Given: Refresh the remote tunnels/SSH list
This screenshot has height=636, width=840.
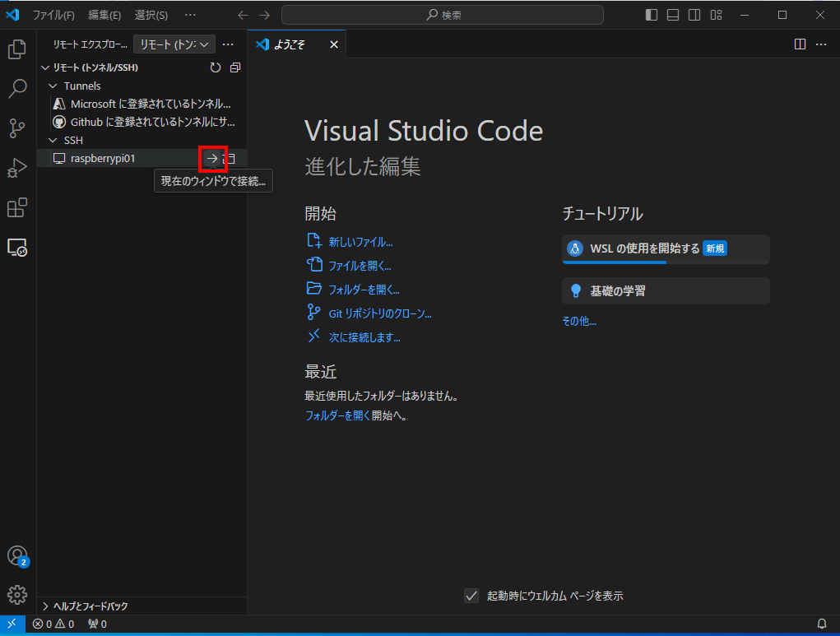Looking at the screenshot, I should coord(216,67).
